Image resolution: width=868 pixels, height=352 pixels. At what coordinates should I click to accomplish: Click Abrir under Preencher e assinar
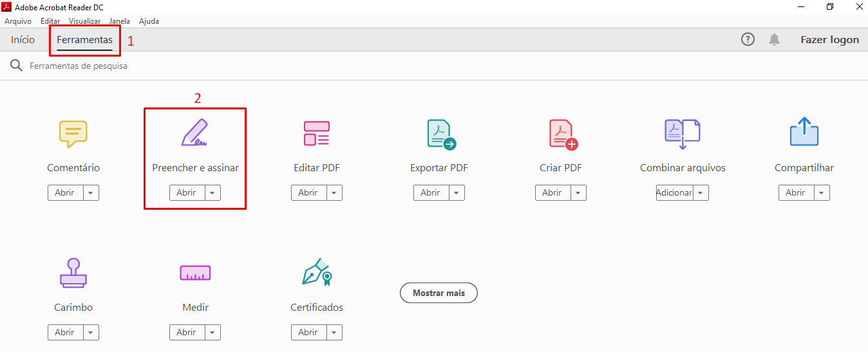click(187, 193)
